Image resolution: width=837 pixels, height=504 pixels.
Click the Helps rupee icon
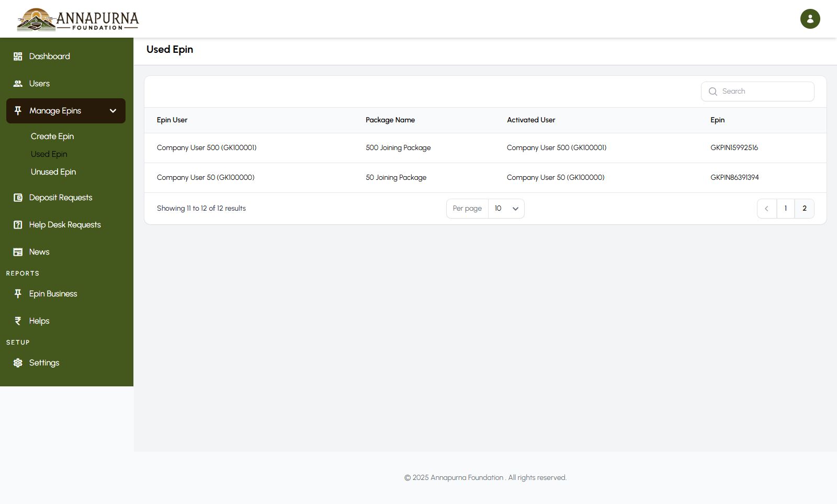18,321
